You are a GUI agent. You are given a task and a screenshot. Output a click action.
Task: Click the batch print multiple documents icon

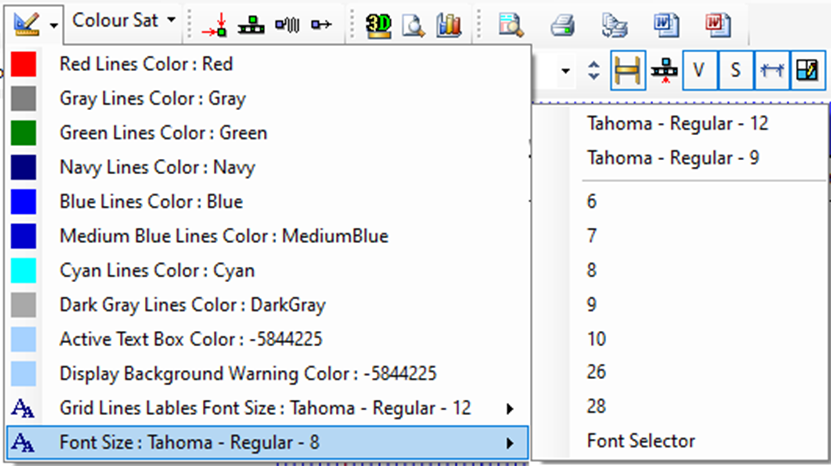(615, 24)
